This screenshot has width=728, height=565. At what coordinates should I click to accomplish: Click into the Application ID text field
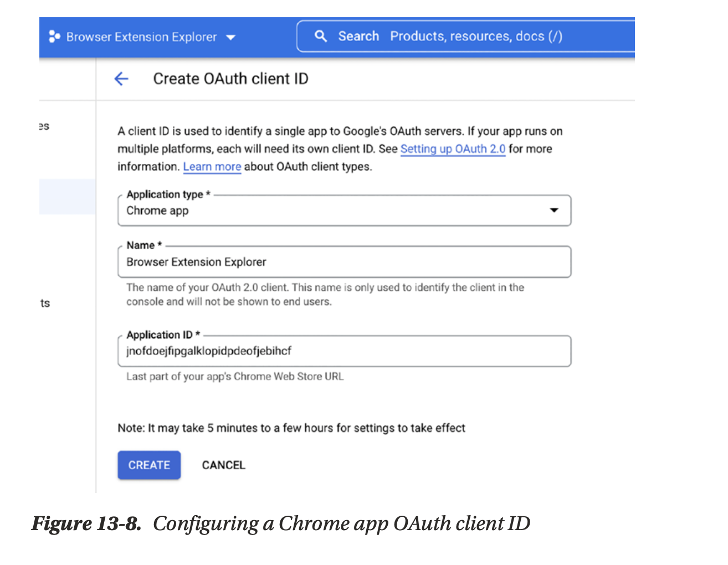344,351
